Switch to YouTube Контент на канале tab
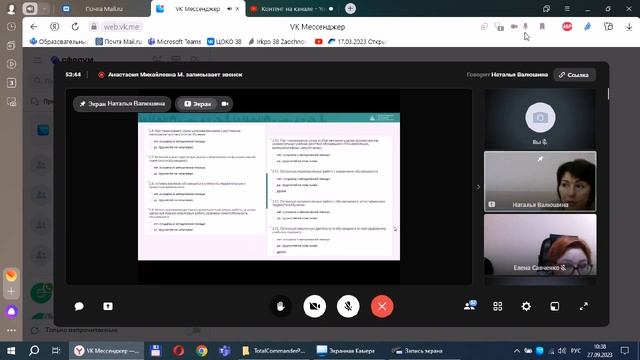Image resolution: width=640 pixels, height=360 pixels. (292, 9)
